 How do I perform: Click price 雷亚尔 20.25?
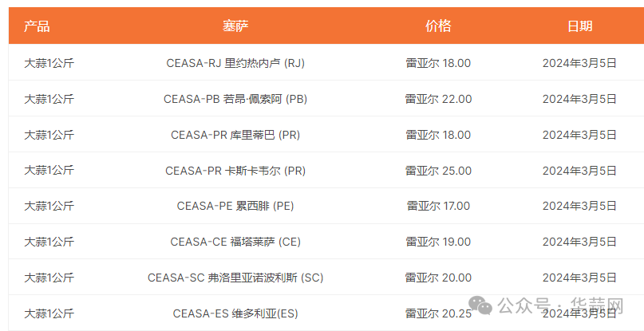pos(438,313)
